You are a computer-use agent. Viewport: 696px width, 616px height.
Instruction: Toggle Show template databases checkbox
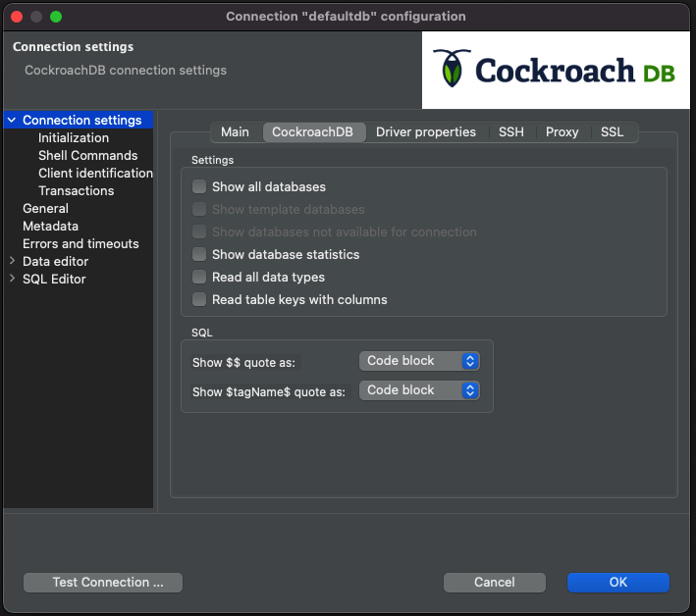(x=199, y=209)
